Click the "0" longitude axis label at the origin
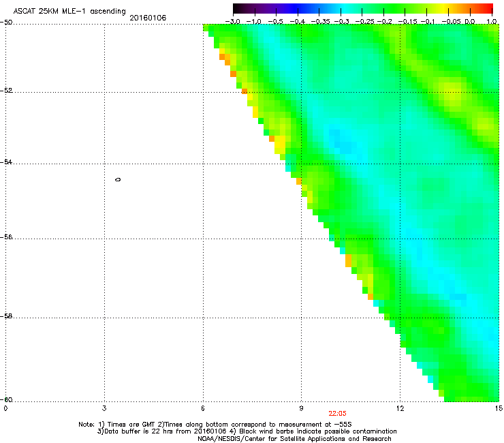 pos(5,408)
